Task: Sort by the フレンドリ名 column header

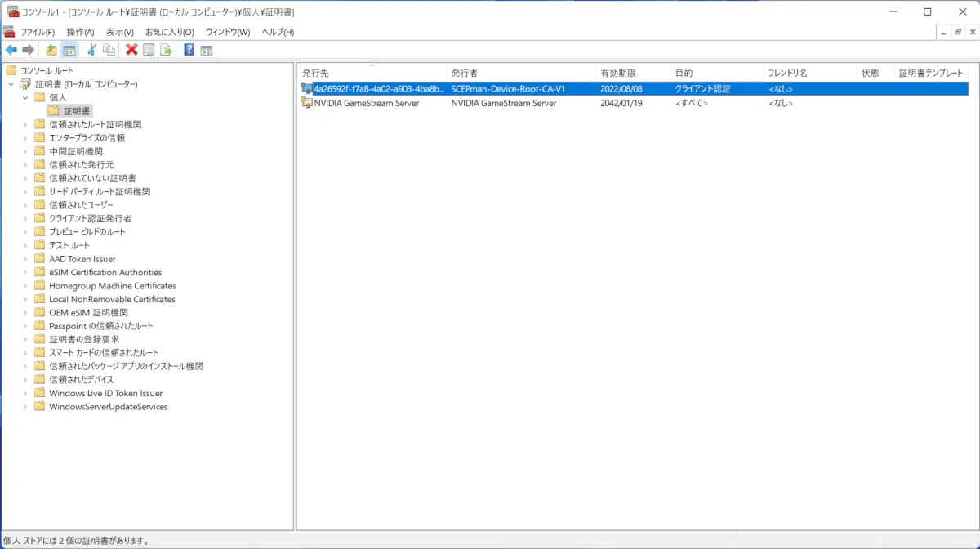Action: coord(810,73)
